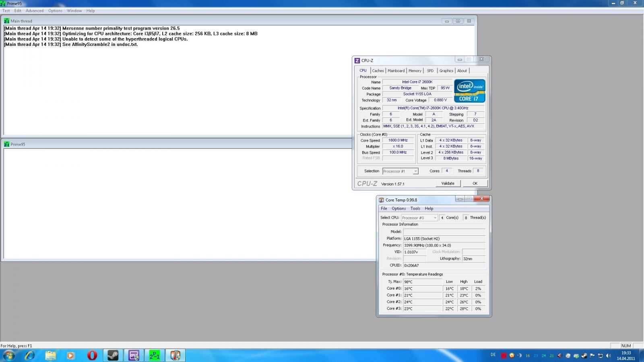Switch to the About tab in CPU-Z
Viewport: 644px width, 362px height.
(462, 70)
